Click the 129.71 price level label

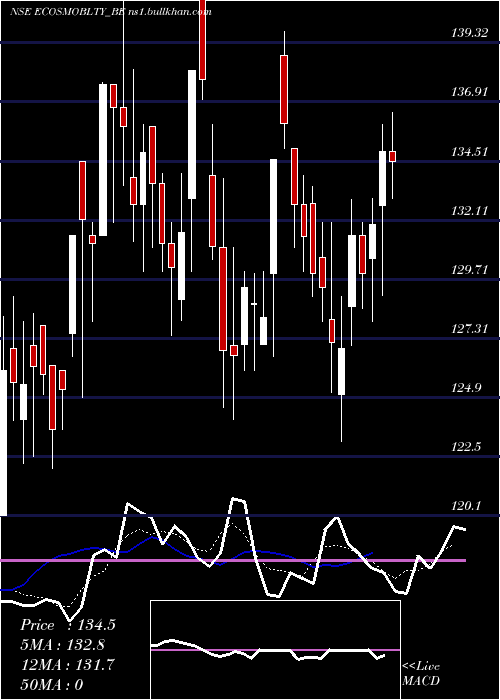[x=470, y=270]
